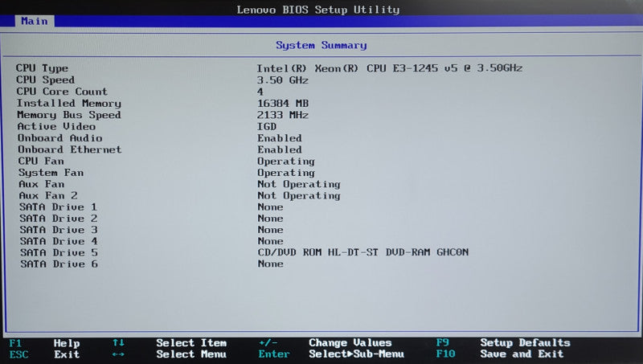Click the None value for SATA Drive 2
The width and height of the screenshot is (643, 364).
(x=270, y=219)
